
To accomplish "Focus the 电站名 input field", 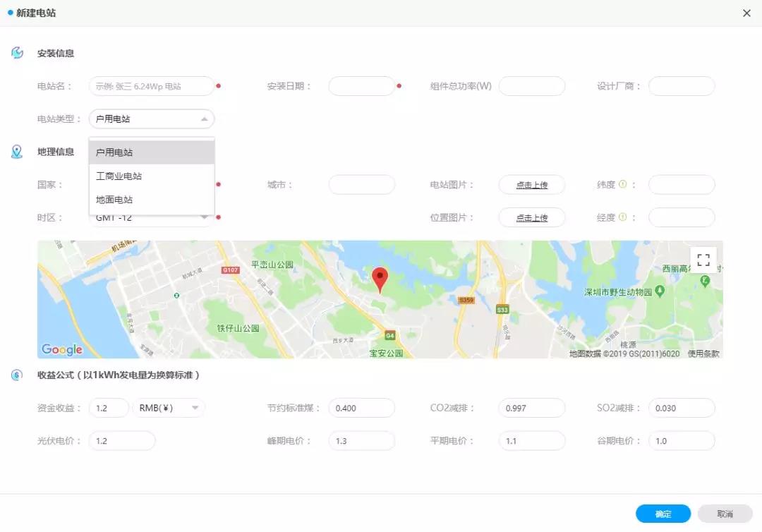I will [151, 86].
